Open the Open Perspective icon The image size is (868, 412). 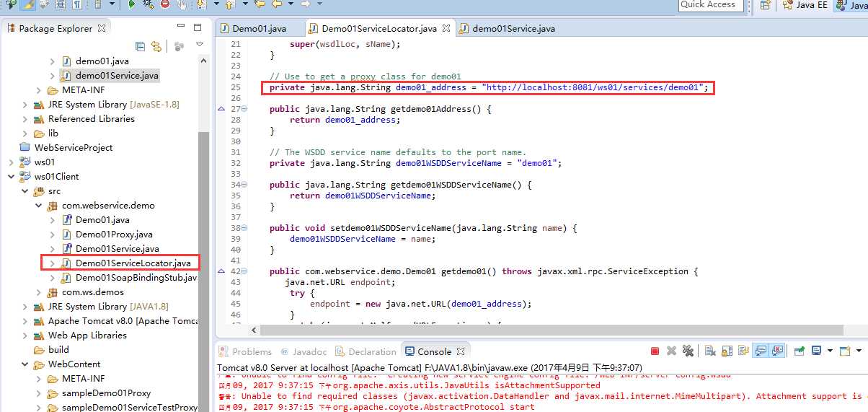[765, 5]
